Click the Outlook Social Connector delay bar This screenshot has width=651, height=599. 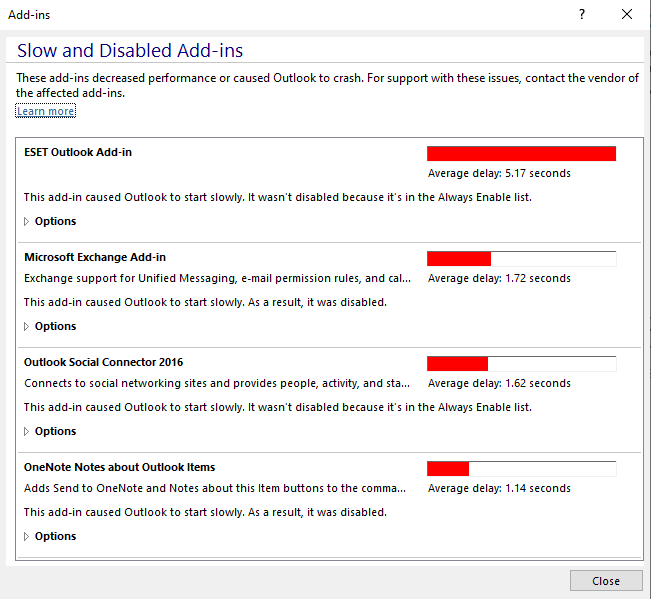click(521, 363)
